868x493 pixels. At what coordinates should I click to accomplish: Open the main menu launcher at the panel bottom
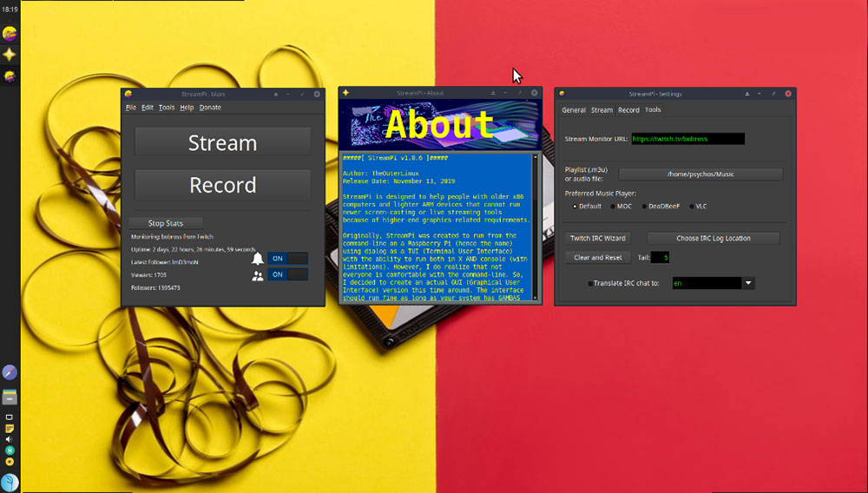click(10, 482)
